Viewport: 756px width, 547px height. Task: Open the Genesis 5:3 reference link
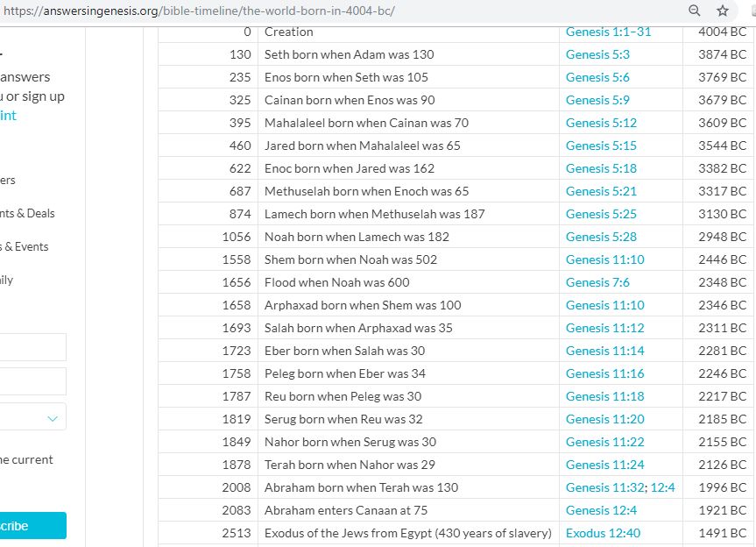[597, 54]
